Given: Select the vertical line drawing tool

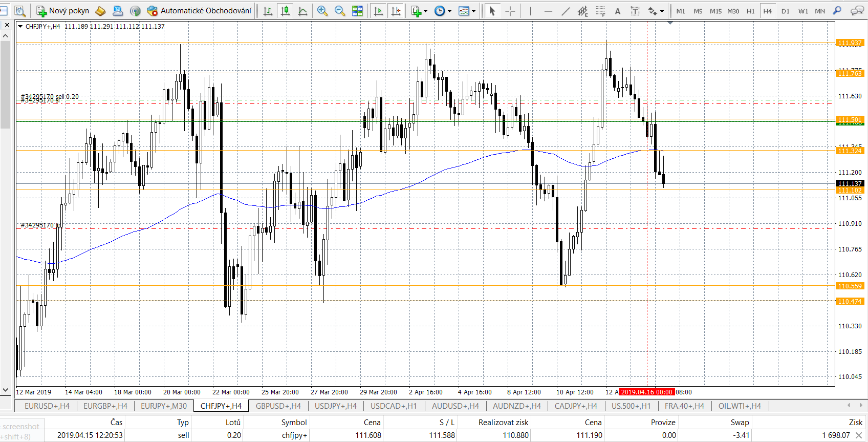Looking at the screenshot, I should tap(531, 11).
